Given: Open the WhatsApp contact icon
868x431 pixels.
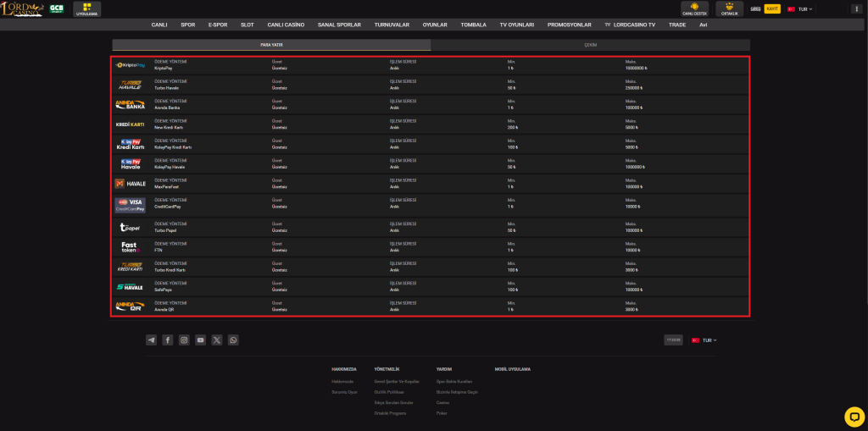Looking at the screenshot, I should tap(233, 340).
